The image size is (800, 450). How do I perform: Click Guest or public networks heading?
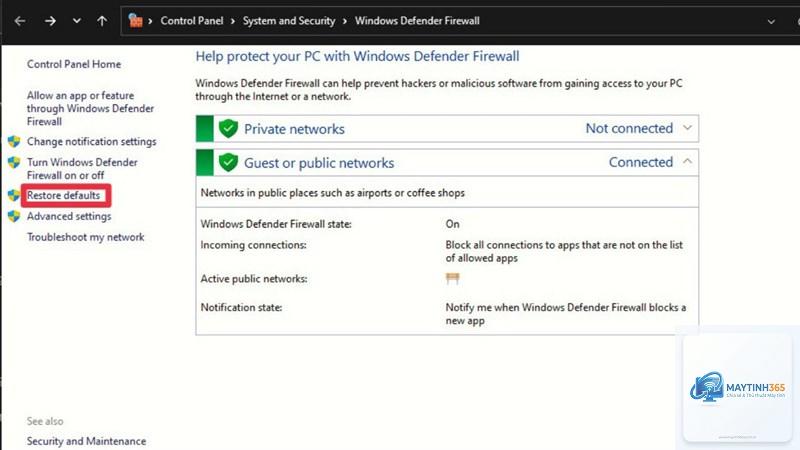click(x=319, y=163)
